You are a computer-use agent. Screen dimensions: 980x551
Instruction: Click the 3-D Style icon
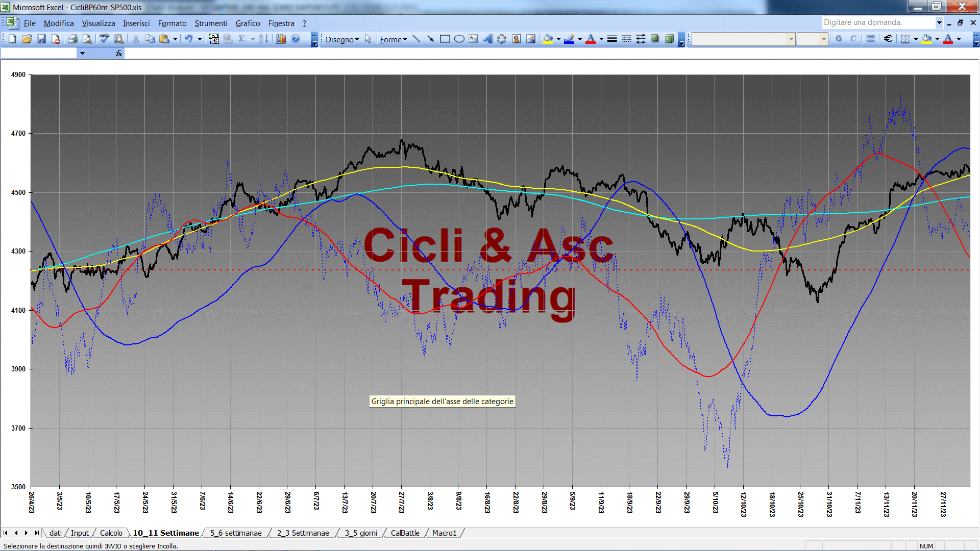[669, 39]
